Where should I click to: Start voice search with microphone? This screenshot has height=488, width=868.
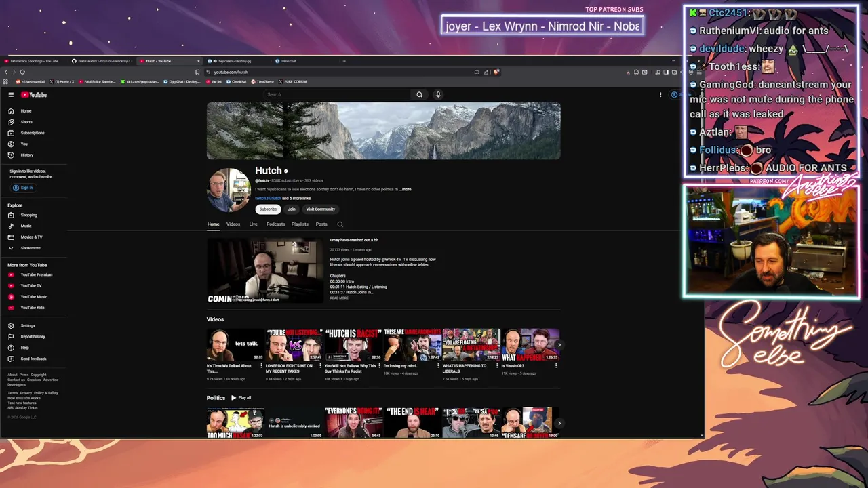(438, 94)
